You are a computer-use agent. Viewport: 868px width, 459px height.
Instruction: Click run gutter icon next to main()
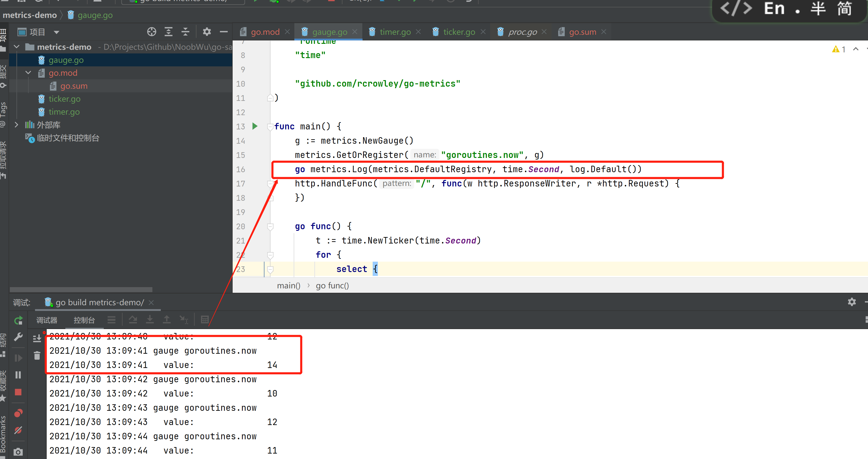tap(255, 126)
